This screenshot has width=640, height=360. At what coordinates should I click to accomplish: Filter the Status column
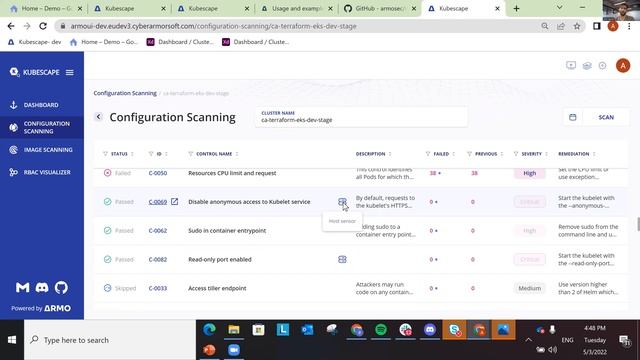pyautogui.click(x=105, y=154)
